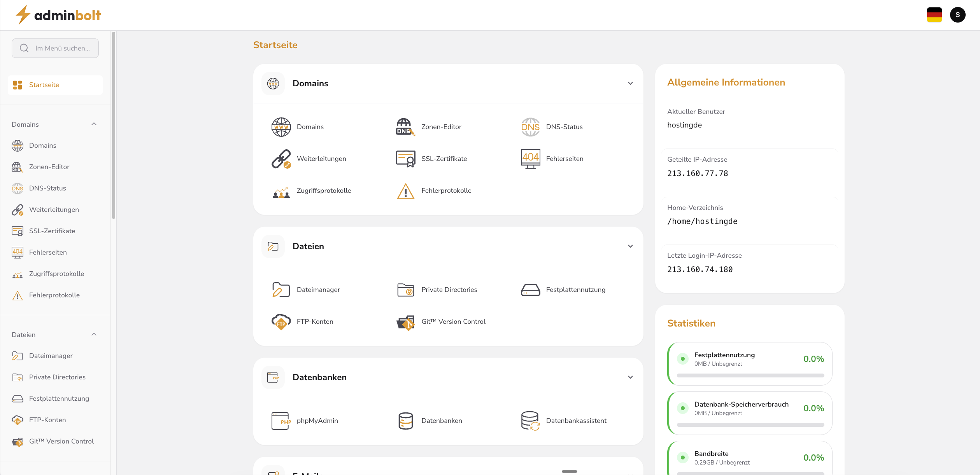Click the DNS-Status icon in the main panel

coord(530,127)
